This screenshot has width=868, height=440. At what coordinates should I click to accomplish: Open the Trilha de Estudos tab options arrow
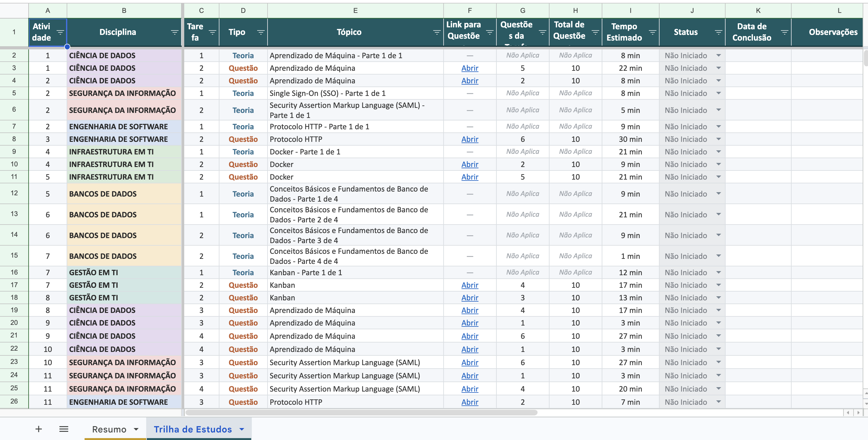point(241,429)
